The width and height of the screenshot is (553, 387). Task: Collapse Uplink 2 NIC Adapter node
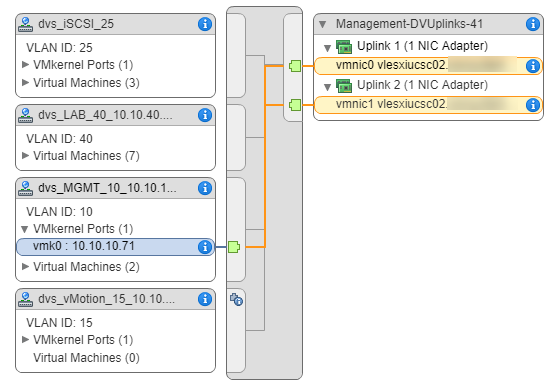point(327,87)
